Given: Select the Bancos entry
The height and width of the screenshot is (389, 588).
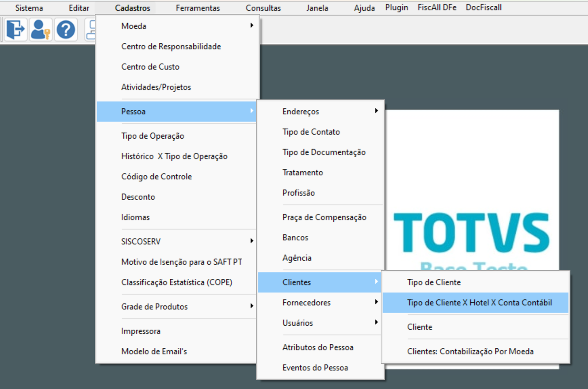Looking at the screenshot, I should pyautogui.click(x=321, y=238).
